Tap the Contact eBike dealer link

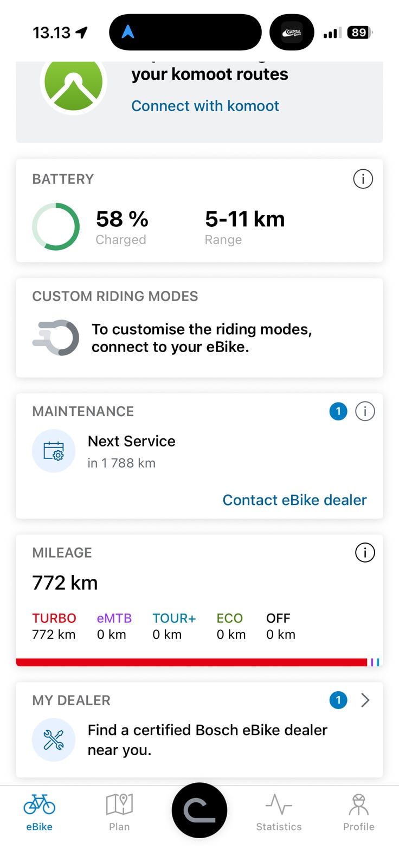(294, 500)
